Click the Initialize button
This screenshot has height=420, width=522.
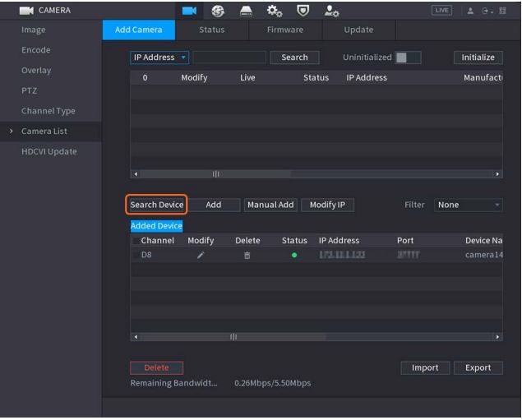pyautogui.click(x=478, y=58)
